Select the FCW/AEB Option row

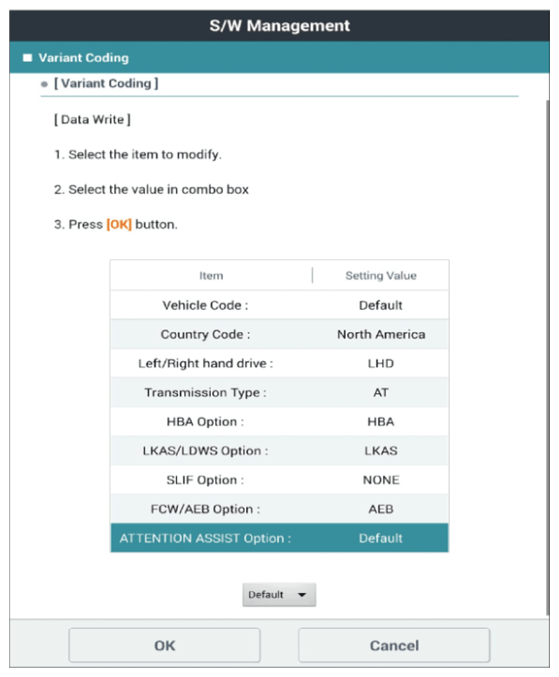tap(279, 509)
